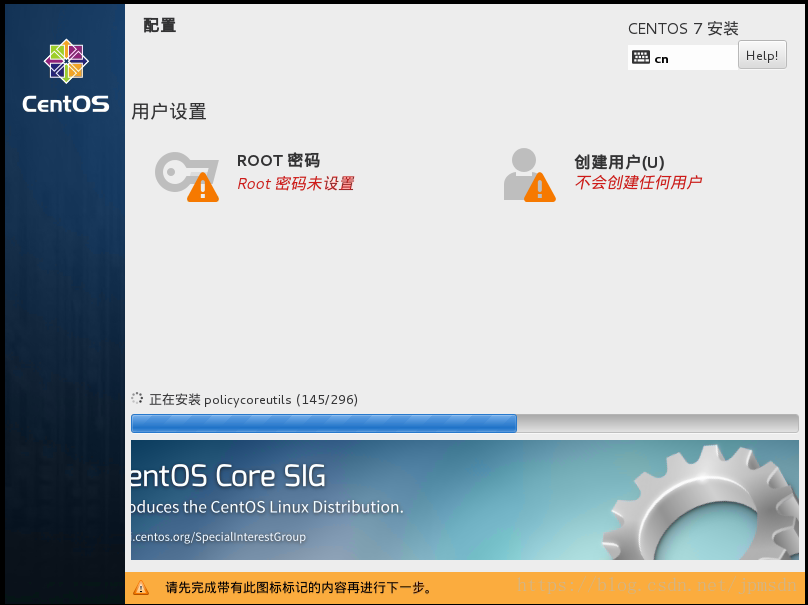The width and height of the screenshot is (808, 605).
Task: Select the ROOT 密码 setting
Action: pos(278,160)
